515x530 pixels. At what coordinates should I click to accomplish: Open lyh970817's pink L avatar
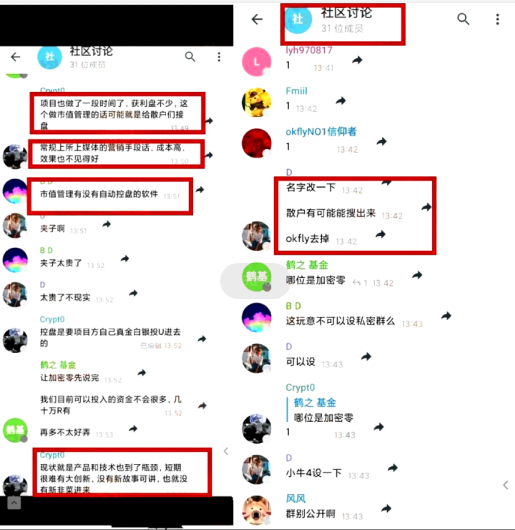(257, 62)
